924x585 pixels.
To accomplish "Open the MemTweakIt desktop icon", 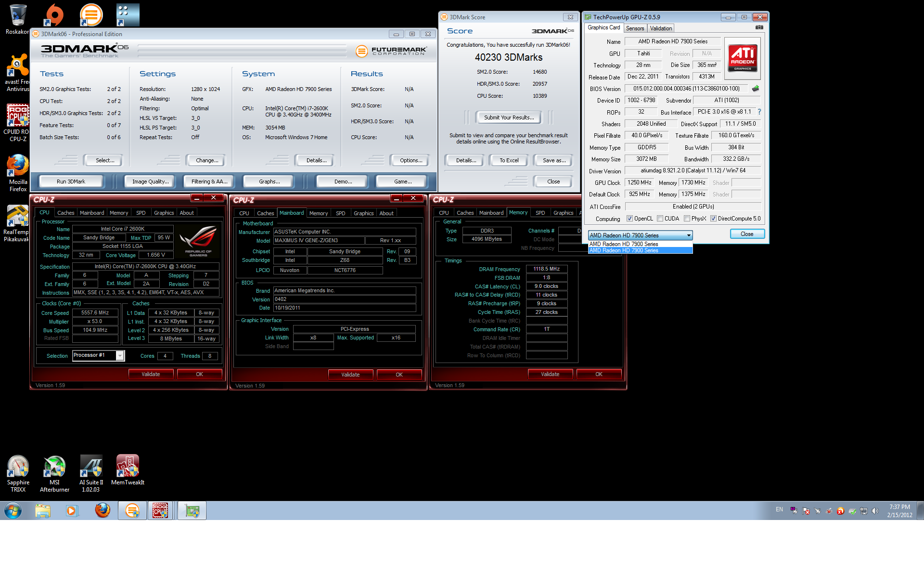I will coord(128,470).
